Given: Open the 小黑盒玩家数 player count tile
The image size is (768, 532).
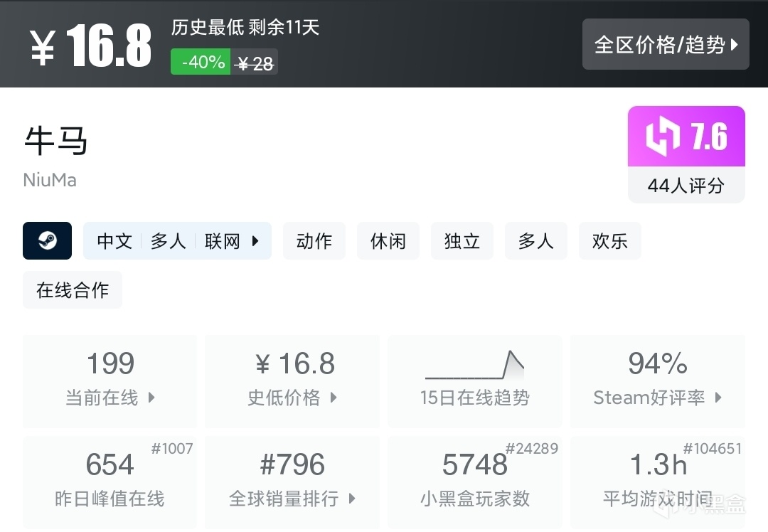Looking at the screenshot, I should tap(474, 482).
